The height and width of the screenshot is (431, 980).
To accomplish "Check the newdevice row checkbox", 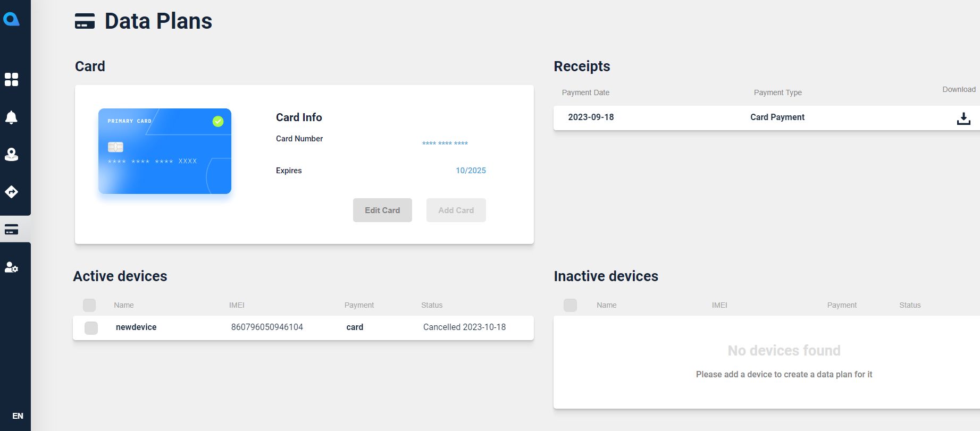I will [91, 328].
